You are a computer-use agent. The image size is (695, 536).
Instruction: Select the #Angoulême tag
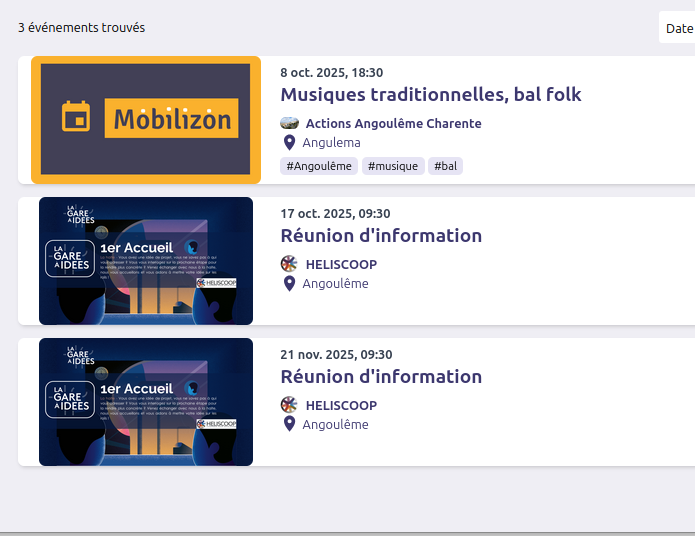318,166
